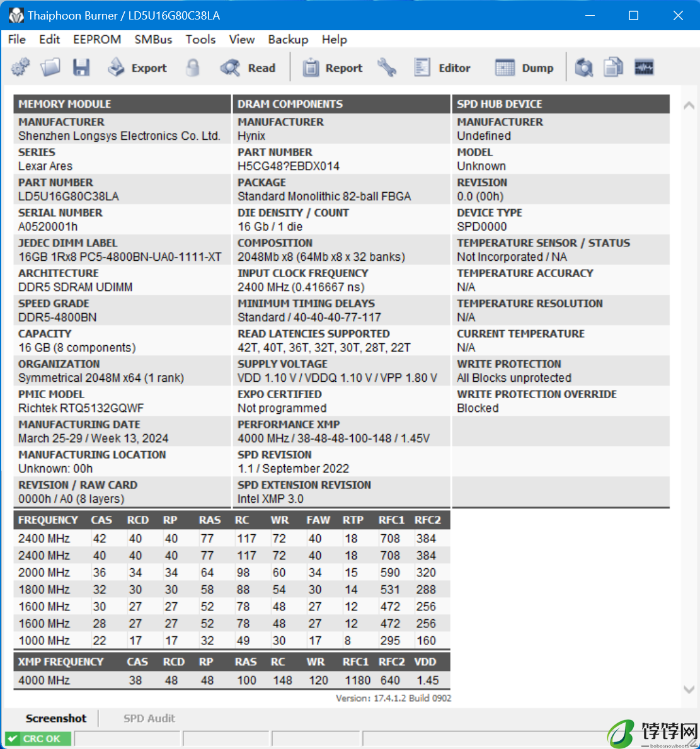Open the SMBus menu
The width and height of the screenshot is (700, 749).
(153, 39)
